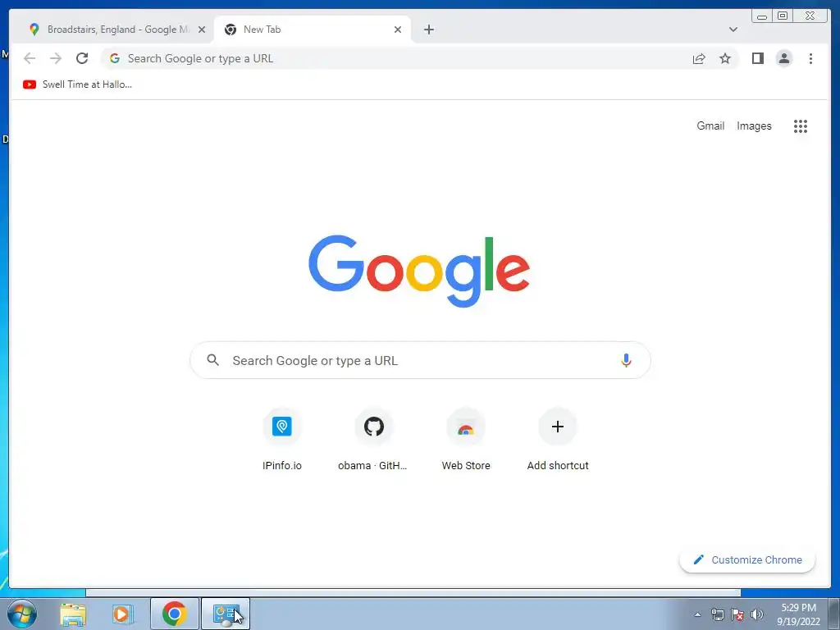Viewport: 840px width, 630px height.
Task: Go forward using the browser forward arrow
Action: tap(56, 58)
